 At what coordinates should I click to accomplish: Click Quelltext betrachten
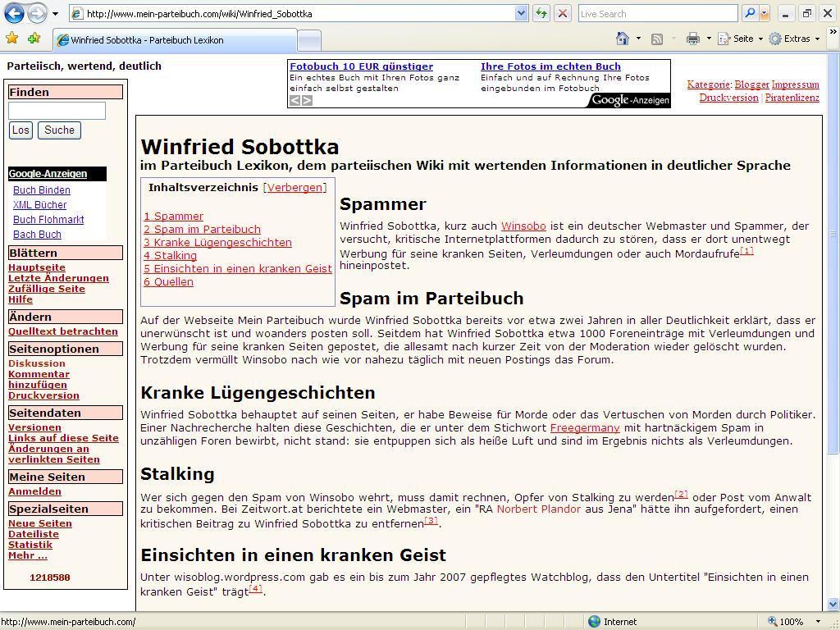pyautogui.click(x=63, y=331)
